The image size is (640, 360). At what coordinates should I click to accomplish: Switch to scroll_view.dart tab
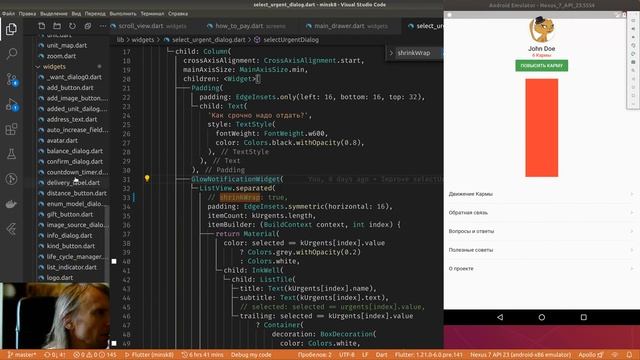[x=148, y=26]
